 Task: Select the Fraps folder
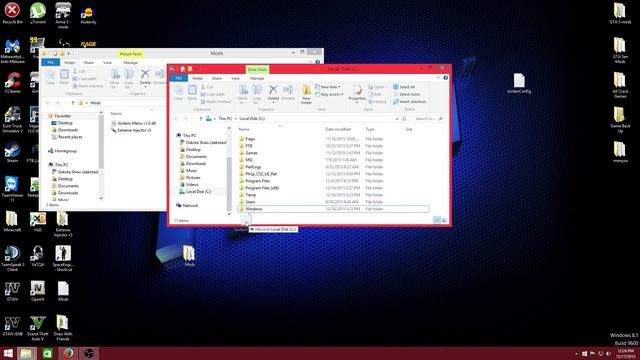pyautogui.click(x=250, y=139)
